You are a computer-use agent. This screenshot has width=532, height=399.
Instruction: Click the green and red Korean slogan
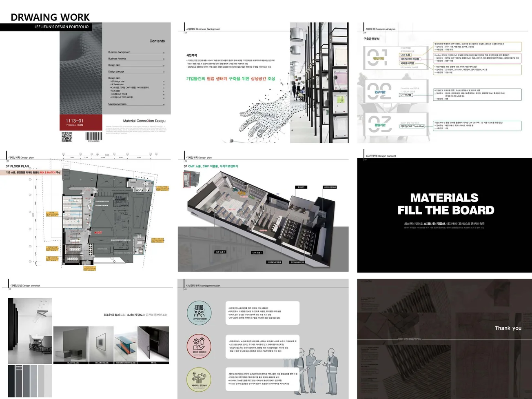[231, 79]
